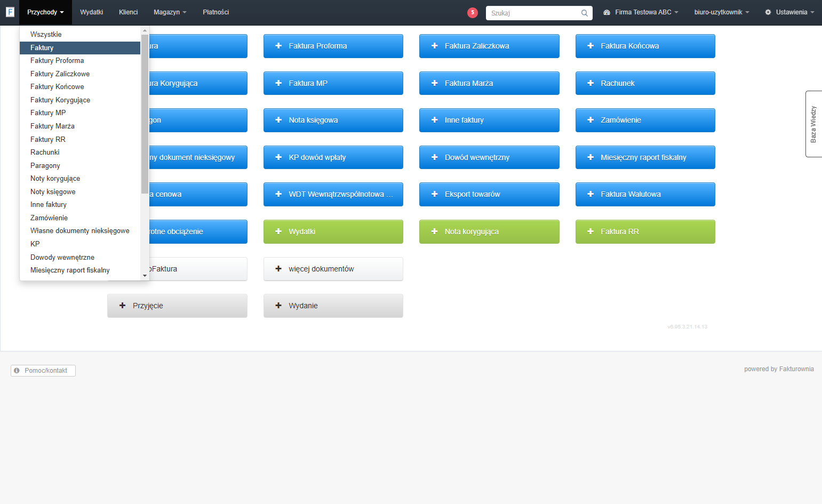
Task: Open the powered by Fakturownia link
Action: [x=779, y=369]
